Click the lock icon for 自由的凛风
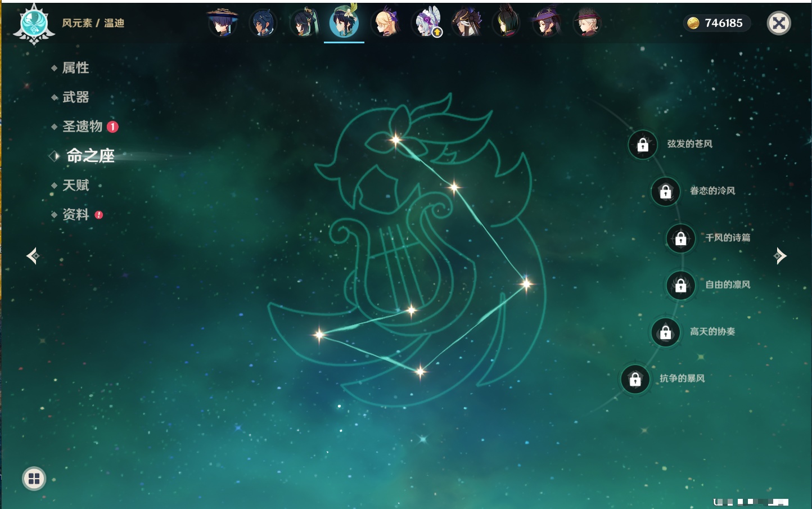This screenshot has width=812, height=509. pyautogui.click(x=681, y=286)
